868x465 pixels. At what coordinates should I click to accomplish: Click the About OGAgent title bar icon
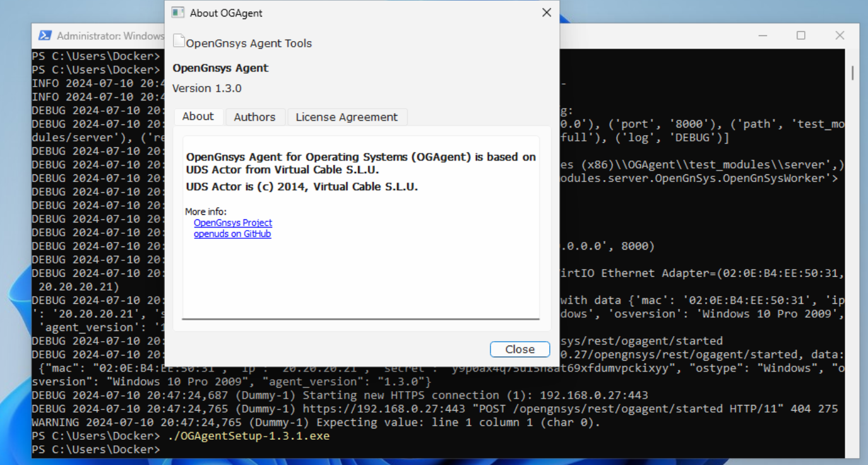coord(178,13)
